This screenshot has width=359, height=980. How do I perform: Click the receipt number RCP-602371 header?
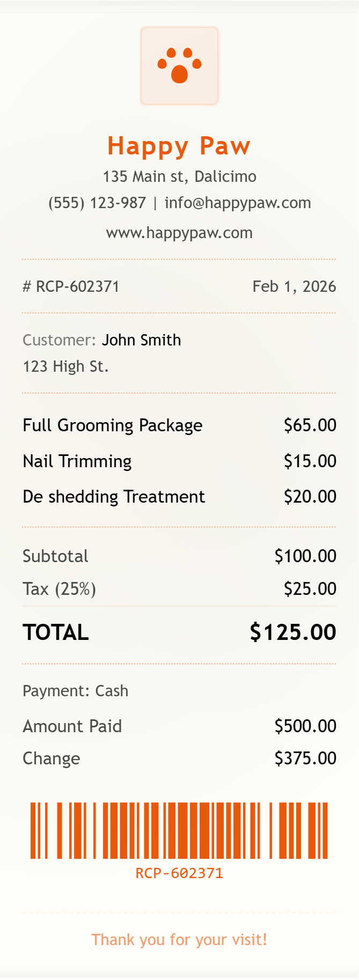[x=71, y=286]
